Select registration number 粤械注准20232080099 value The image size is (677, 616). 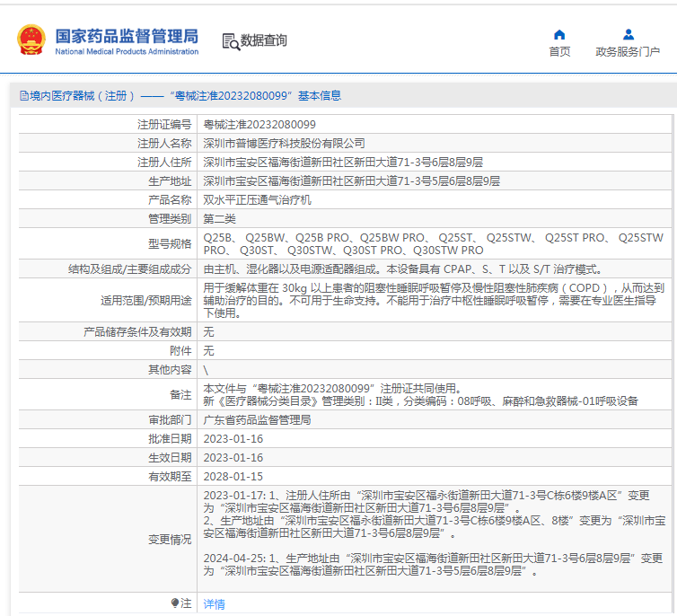tap(259, 125)
